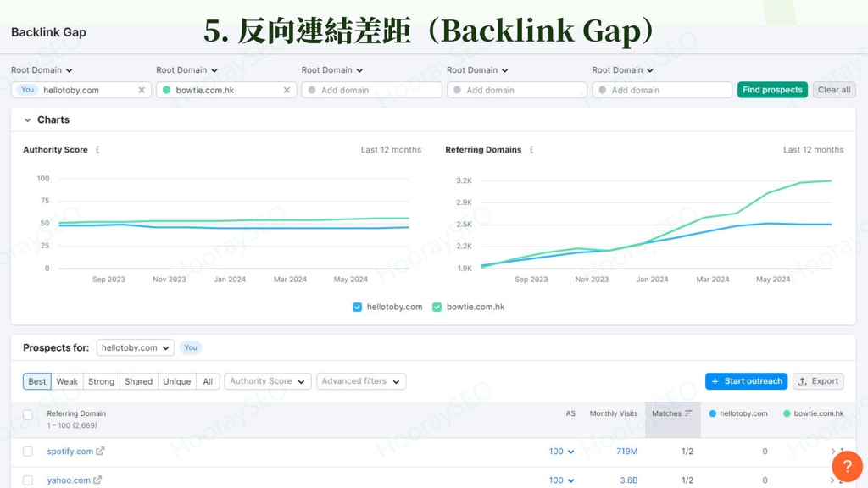Click the Find prospects button
Image resolution: width=868 pixels, height=488 pixels.
pos(771,89)
